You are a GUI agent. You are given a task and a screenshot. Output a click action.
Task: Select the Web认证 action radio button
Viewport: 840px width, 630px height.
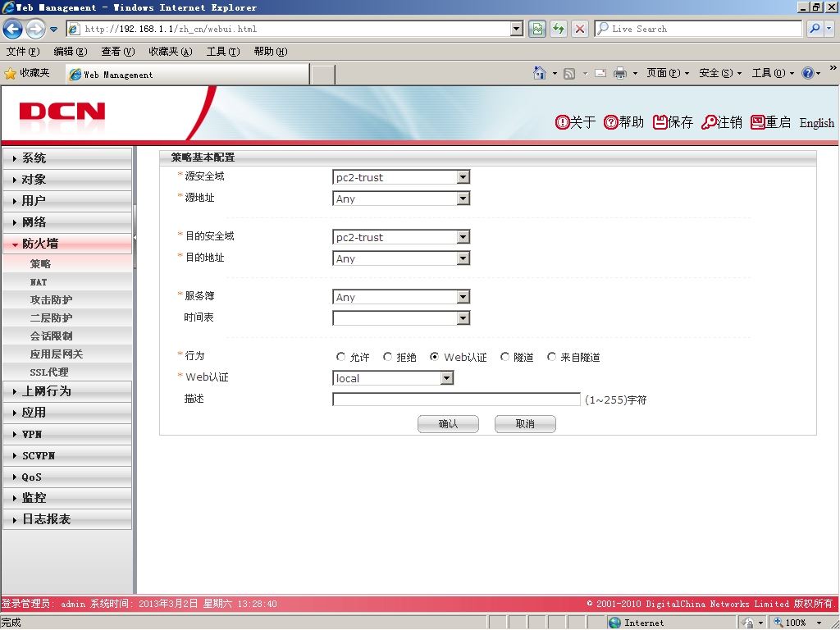[435, 357]
